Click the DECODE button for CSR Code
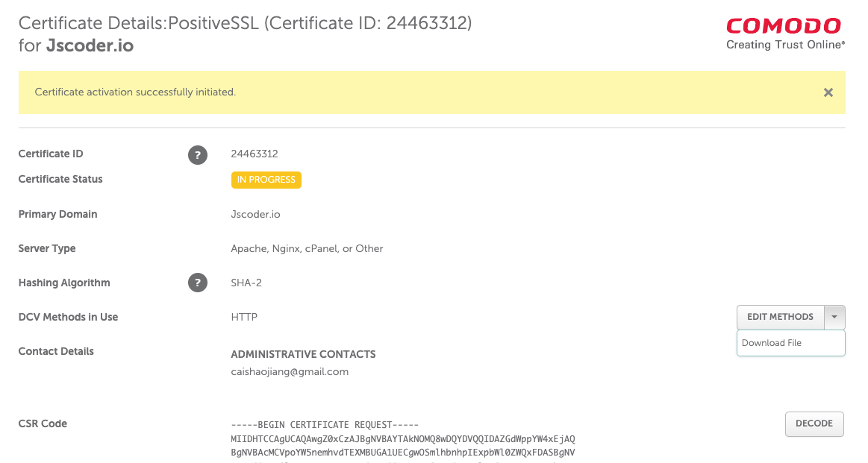This screenshot has height=463, width=868. [814, 423]
